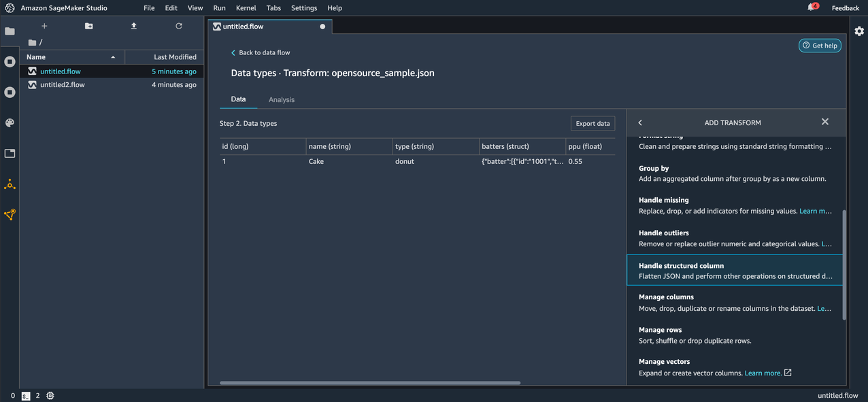The image size is (868, 402).
Task: Click the ppu (float) column header
Action: coord(590,146)
